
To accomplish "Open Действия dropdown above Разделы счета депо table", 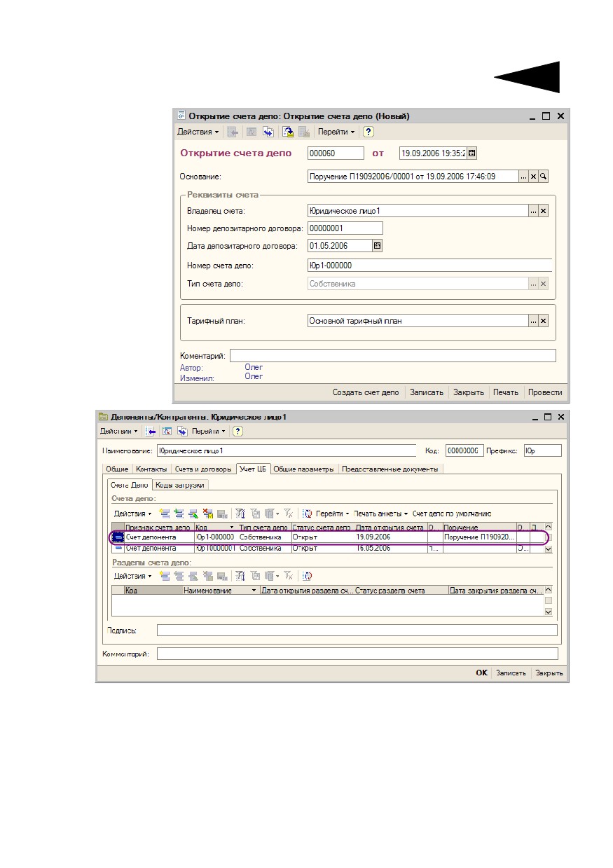I will [133, 576].
